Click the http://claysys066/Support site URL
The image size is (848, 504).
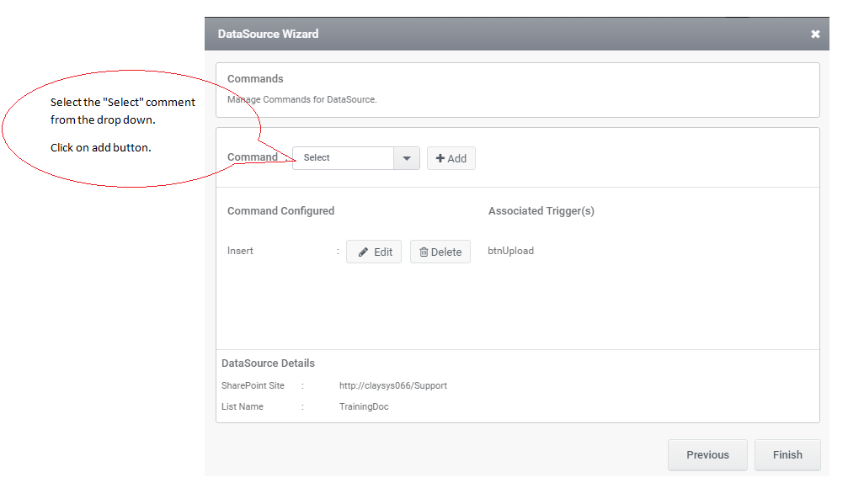point(393,385)
